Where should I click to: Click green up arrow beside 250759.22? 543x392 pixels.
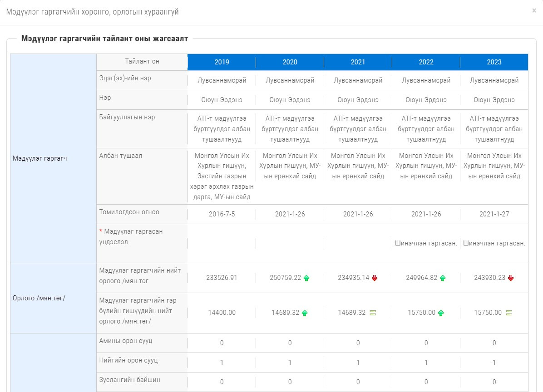(306, 278)
